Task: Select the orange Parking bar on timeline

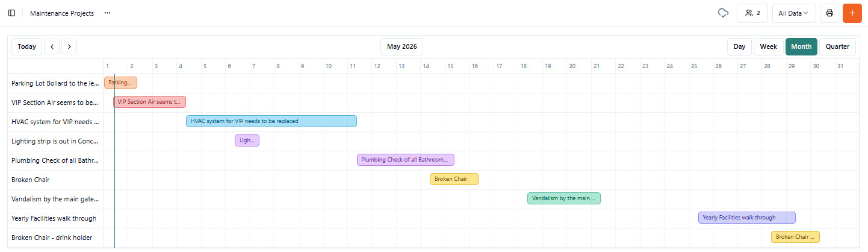Action: (120, 83)
